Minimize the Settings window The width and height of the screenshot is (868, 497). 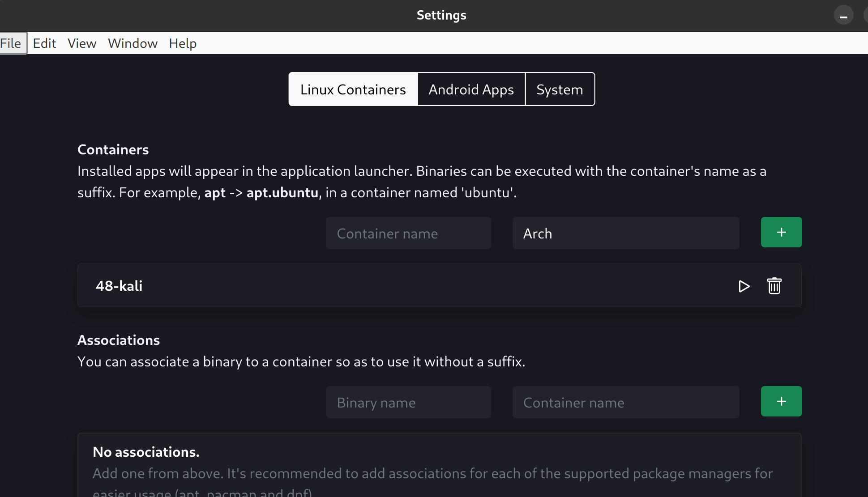click(843, 16)
